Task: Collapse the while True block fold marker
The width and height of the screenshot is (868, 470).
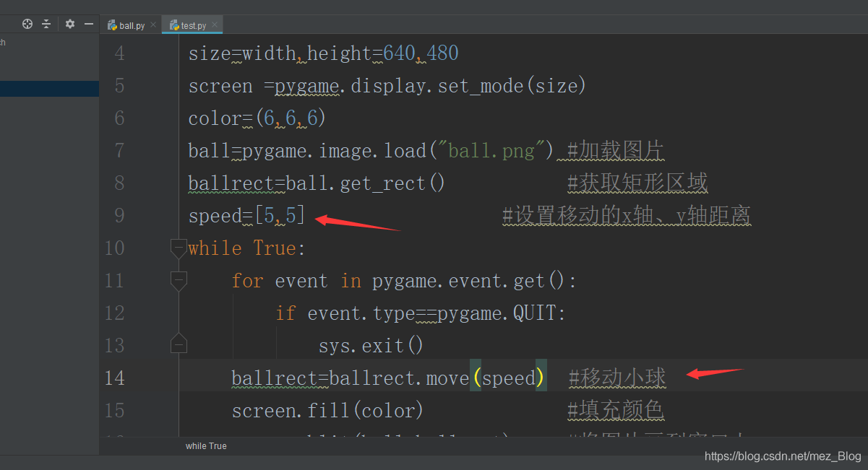Action: point(179,248)
